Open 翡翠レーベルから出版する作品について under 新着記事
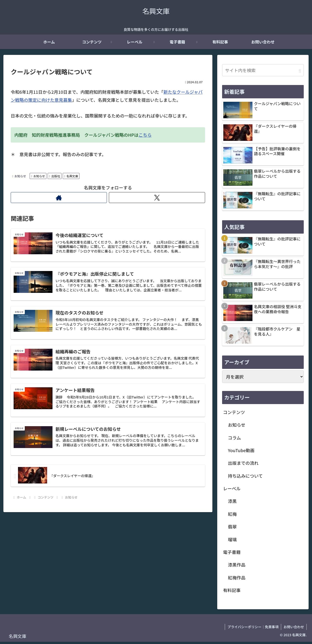The height and width of the screenshot is (644, 312). [x=263, y=178]
